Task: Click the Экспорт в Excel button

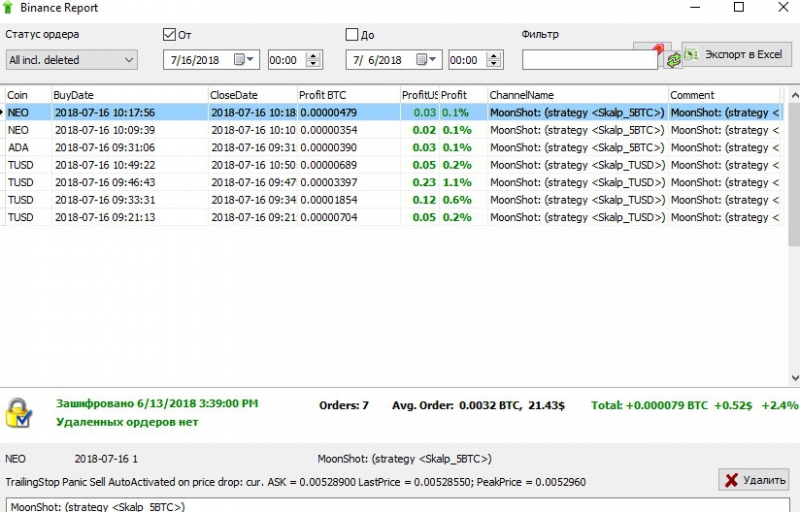Action: (x=737, y=54)
